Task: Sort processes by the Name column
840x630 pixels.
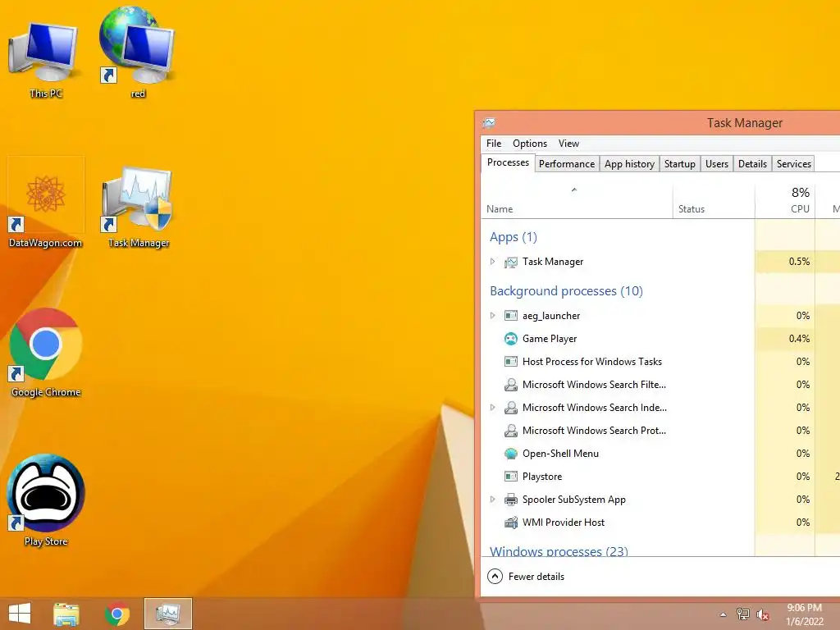Action: (577, 201)
